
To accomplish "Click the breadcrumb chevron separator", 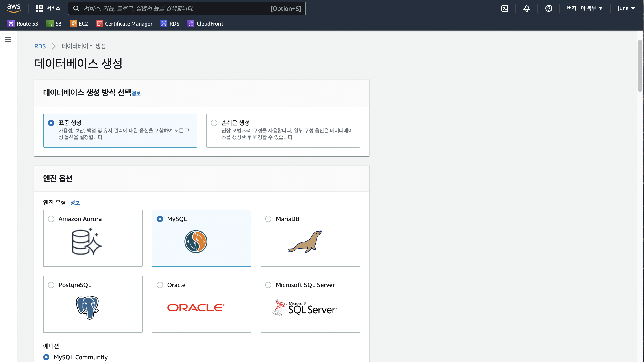I will [x=53, y=46].
